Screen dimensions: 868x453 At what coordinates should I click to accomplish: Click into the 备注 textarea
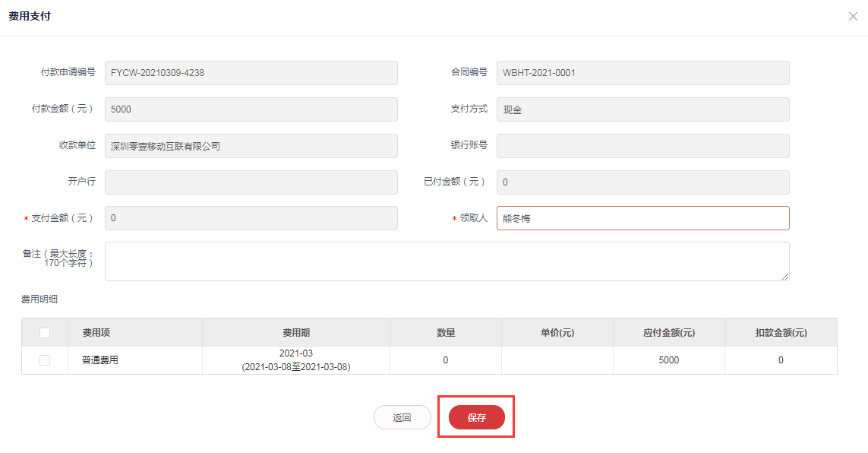pos(447,261)
